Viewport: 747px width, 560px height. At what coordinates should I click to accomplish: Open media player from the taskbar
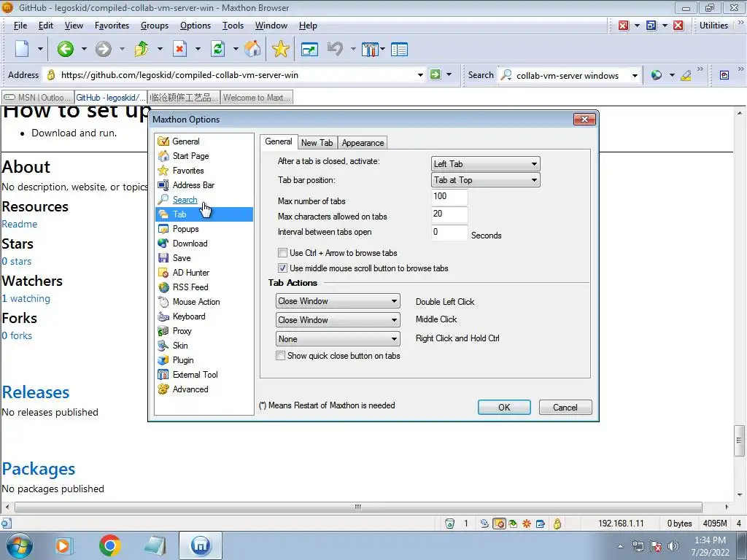click(63, 545)
